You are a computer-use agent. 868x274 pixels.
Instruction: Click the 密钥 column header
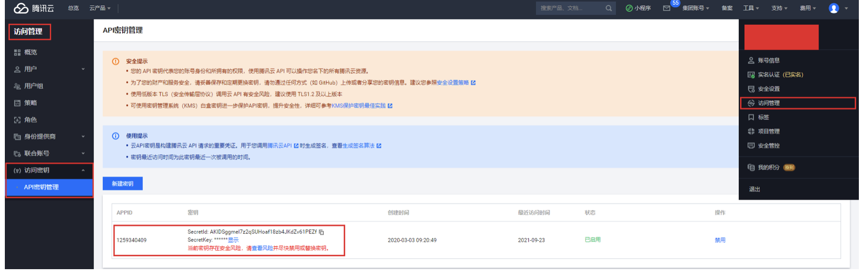tap(193, 213)
